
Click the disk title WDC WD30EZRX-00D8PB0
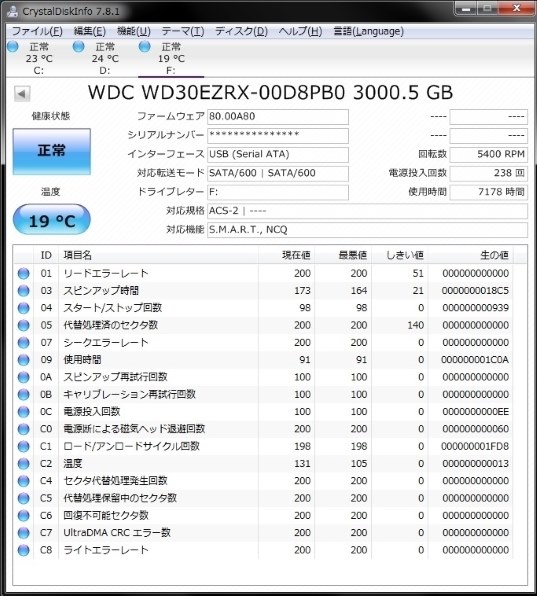[216, 93]
